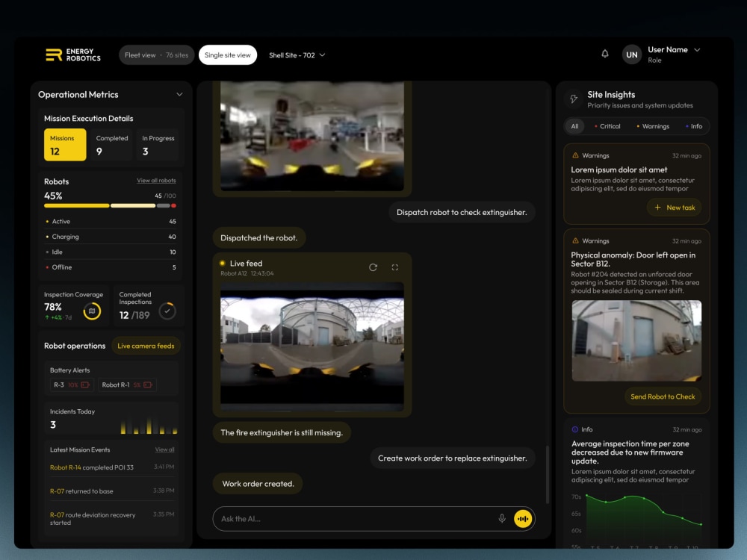Collapse the Operational Metrics panel
Viewport: 747px width, 560px height.
point(179,94)
